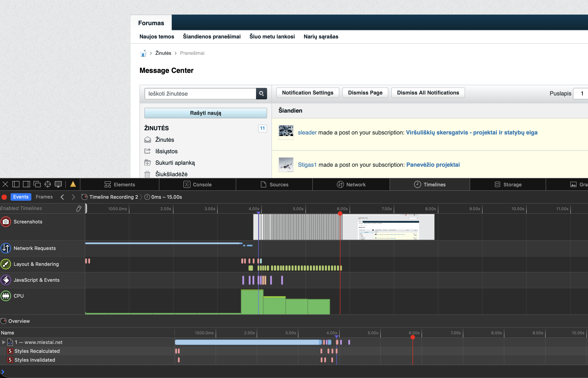Open the Network tab
588x378 pixels.
point(351,185)
